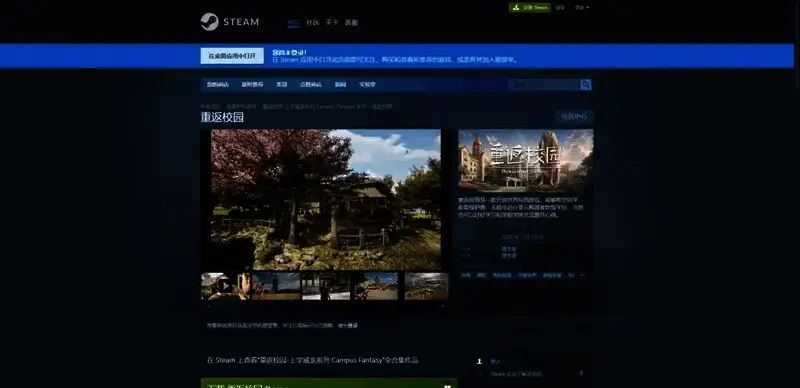
Task: Select the 商店 store tab in header
Action: point(293,22)
